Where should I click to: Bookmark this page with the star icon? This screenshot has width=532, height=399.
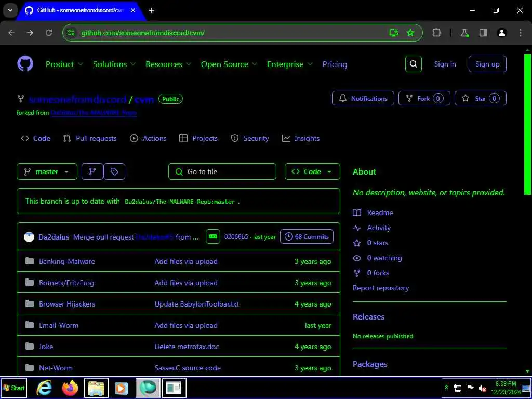pyautogui.click(x=410, y=33)
